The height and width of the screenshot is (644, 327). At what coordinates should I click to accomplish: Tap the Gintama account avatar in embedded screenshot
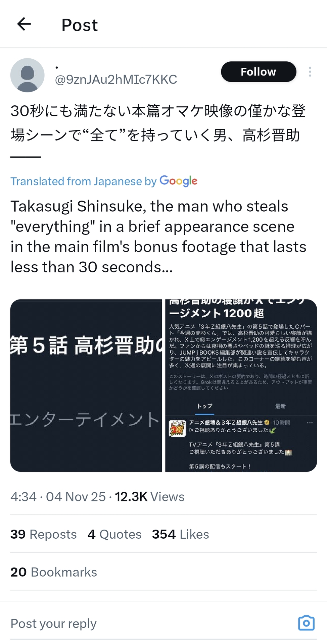177,428
